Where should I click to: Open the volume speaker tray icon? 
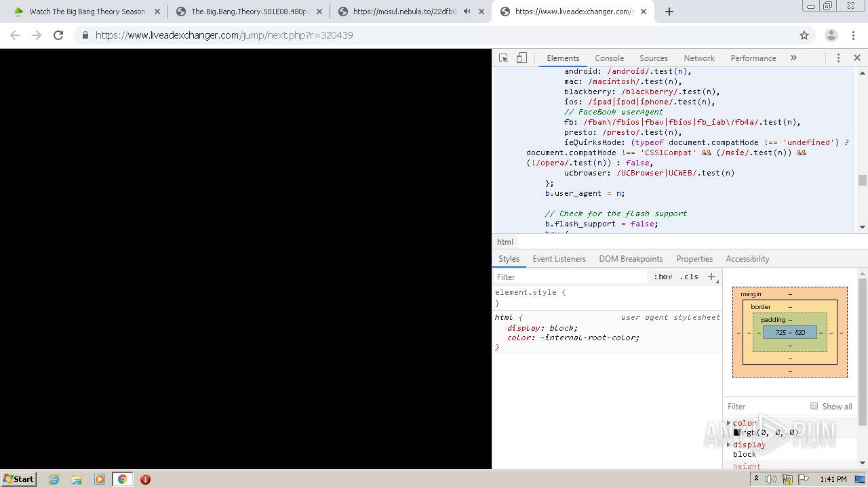pyautogui.click(x=771, y=479)
